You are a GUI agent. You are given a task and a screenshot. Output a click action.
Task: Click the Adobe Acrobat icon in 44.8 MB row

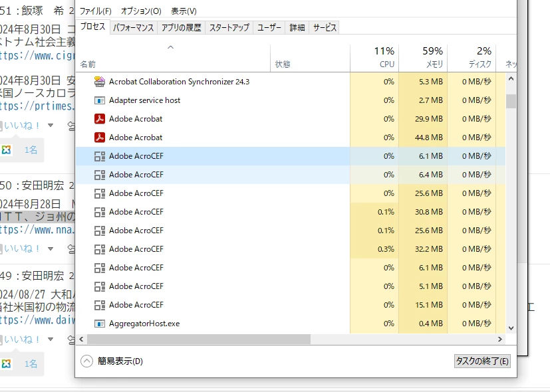click(100, 138)
